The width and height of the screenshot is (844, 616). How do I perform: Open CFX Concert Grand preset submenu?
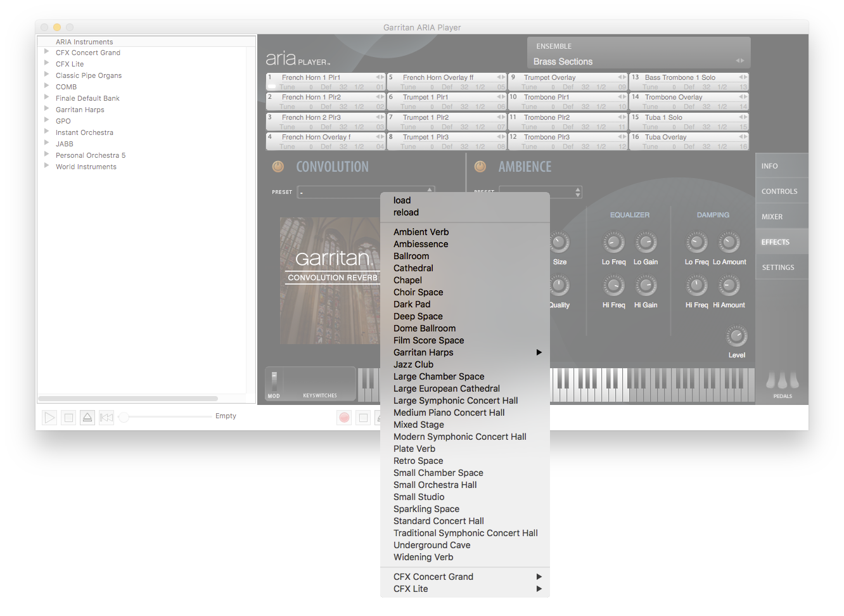[x=465, y=577]
